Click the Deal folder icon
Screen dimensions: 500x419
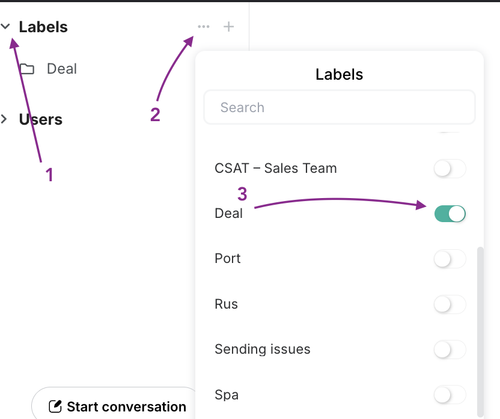pos(27,69)
